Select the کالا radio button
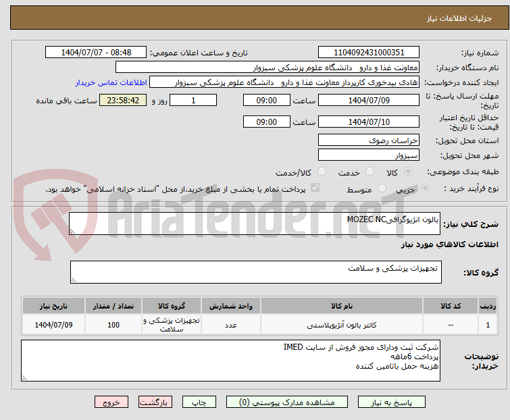Screen dimensions: 510x420 click(x=408, y=172)
